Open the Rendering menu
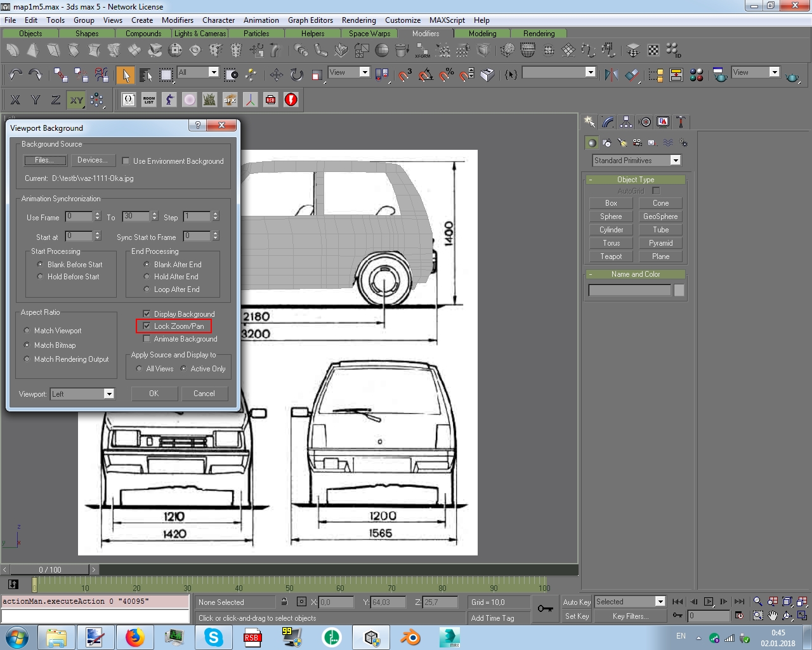 [358, 20]
